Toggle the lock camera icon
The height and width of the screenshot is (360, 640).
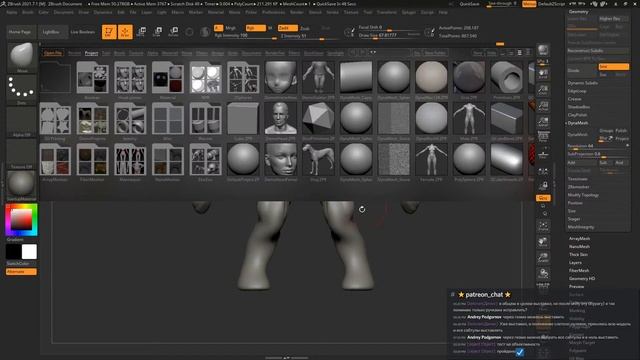[x=543, y=186]
